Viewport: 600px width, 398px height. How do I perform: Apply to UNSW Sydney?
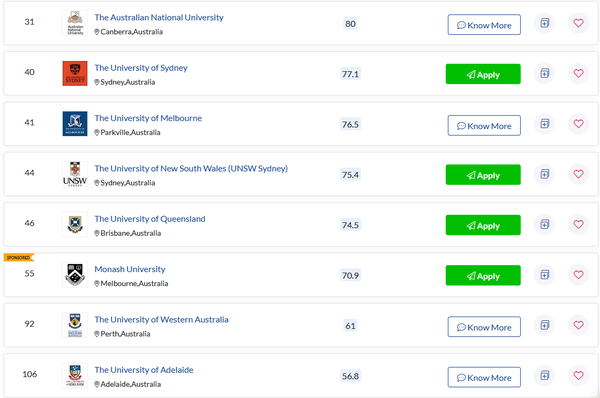point(483,175)
